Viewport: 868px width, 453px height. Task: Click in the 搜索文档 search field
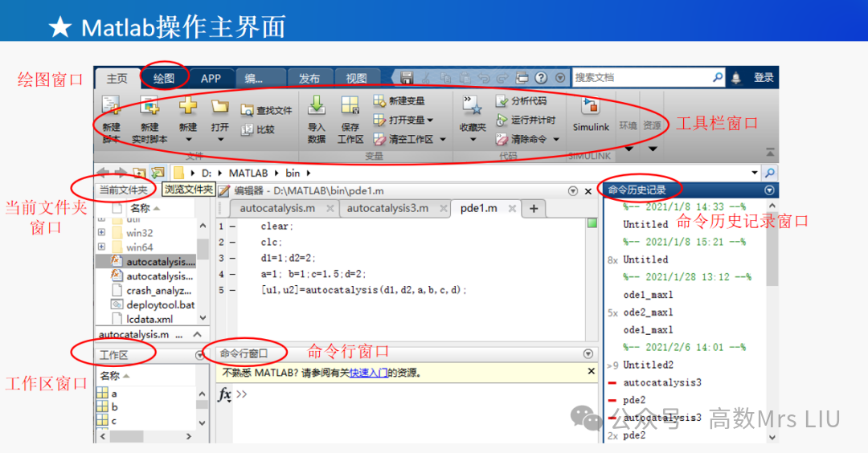pos(642,77)
